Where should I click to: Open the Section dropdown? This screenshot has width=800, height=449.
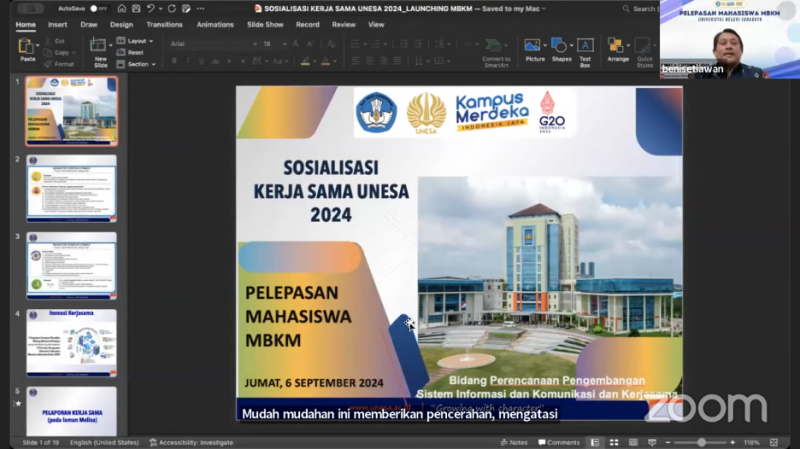136,64
